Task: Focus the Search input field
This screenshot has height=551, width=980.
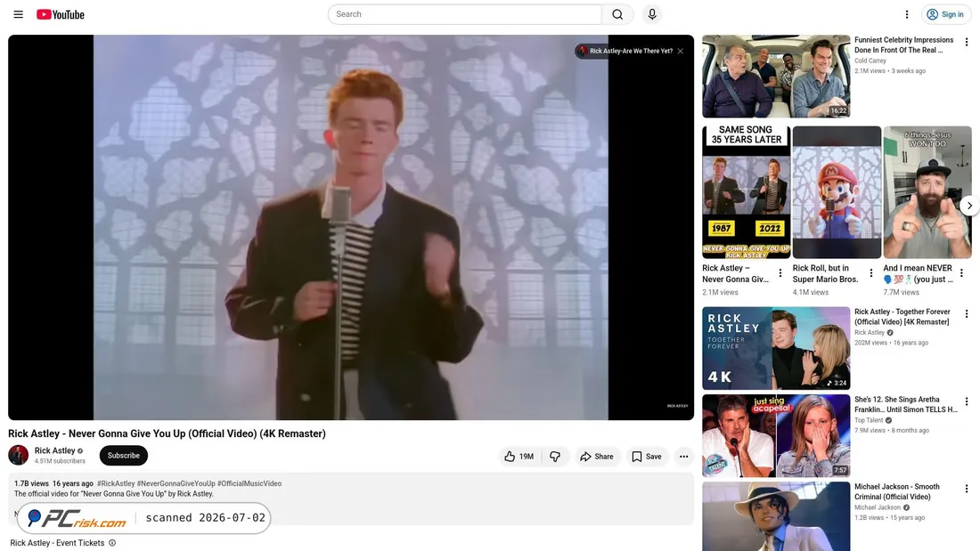Action: [465, 14]
